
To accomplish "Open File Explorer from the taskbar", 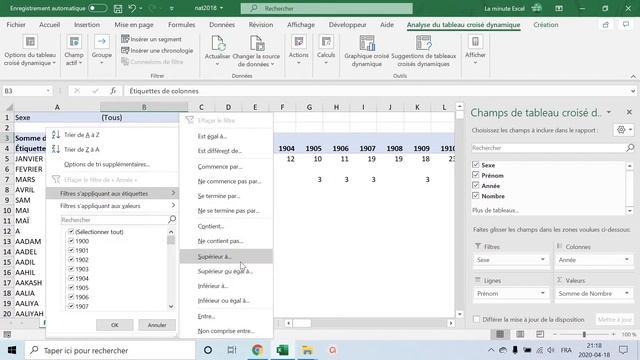I will 307,350.
